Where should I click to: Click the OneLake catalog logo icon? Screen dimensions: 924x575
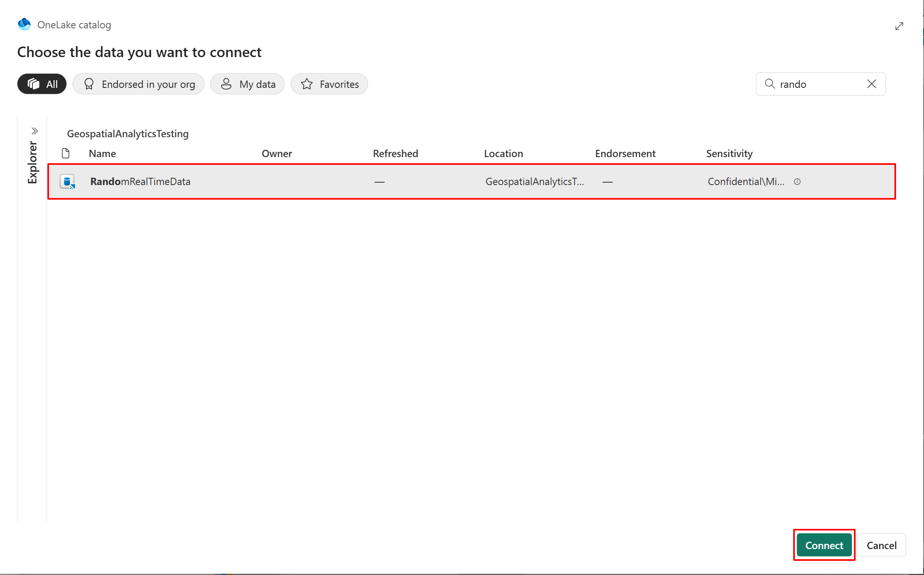click(24, 24)
